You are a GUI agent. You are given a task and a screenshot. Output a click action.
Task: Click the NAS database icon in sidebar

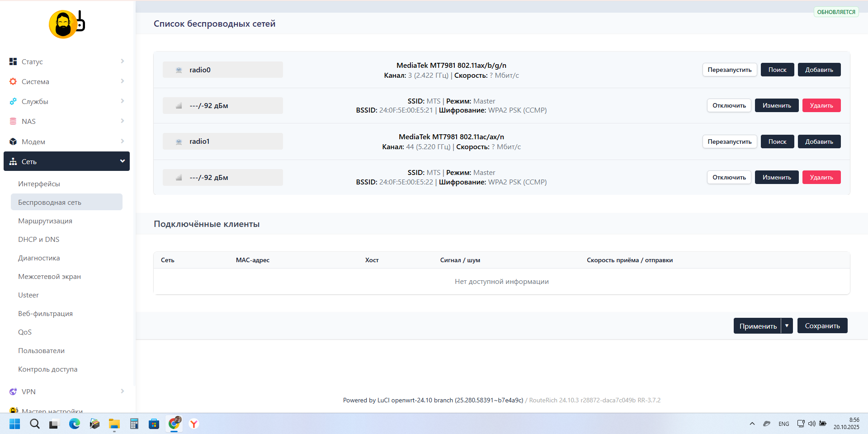(13, 121)
